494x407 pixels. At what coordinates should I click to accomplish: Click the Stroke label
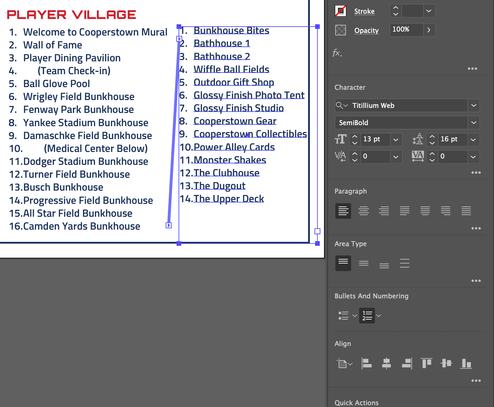tap(364, 11)
